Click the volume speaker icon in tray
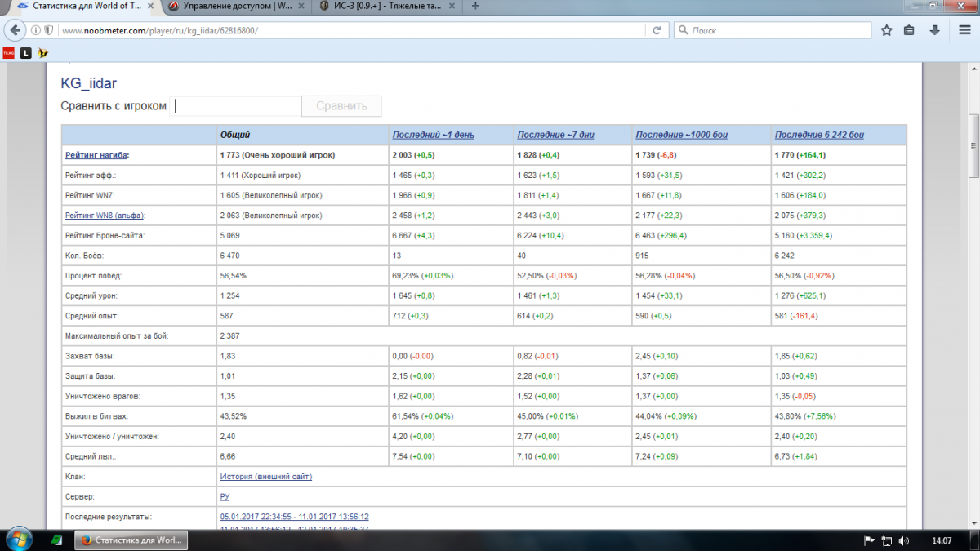Image resolution: width=980 pixels, height=551 pixels. (904, 540)
